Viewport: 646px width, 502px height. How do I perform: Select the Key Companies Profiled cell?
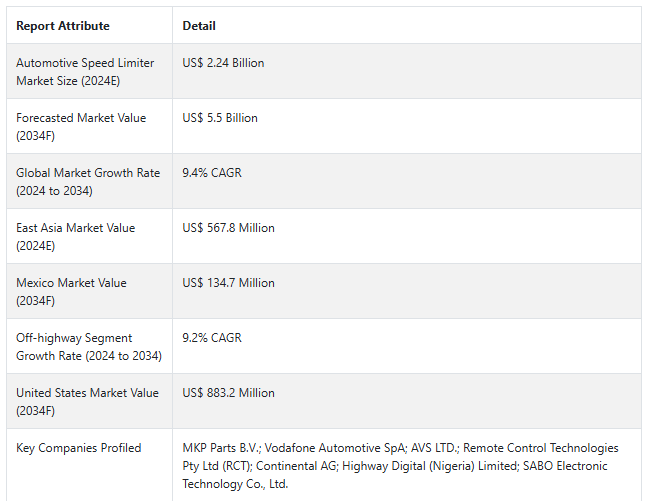click(x=79, y=448)
